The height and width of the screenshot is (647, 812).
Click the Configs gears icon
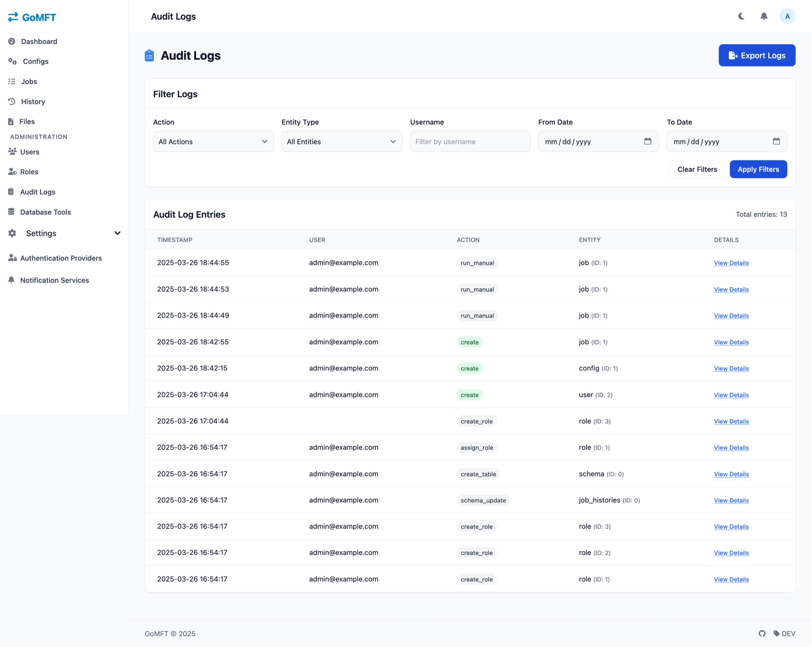click(x=13, y=61)
